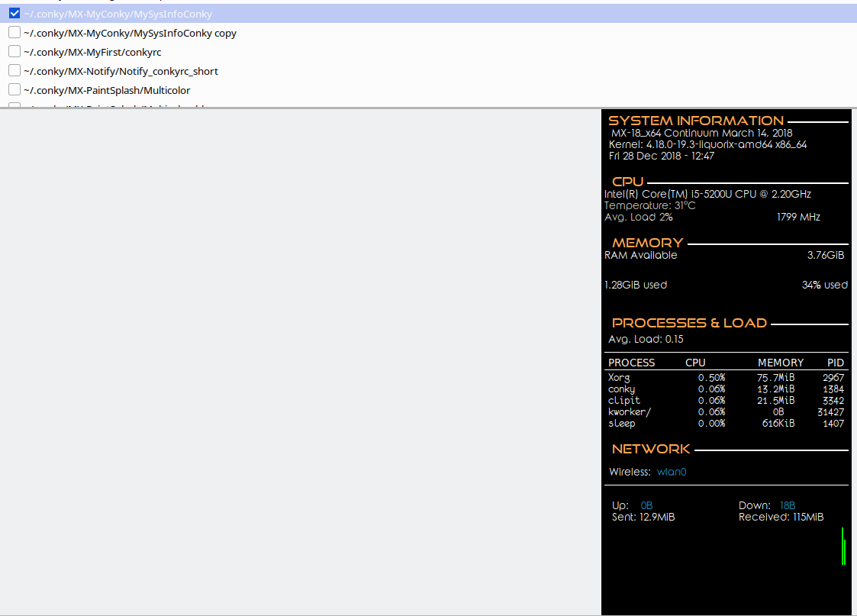The image size is (857, 616).
Task: Click the Received: 115MiB text
Action: (781, 517)
